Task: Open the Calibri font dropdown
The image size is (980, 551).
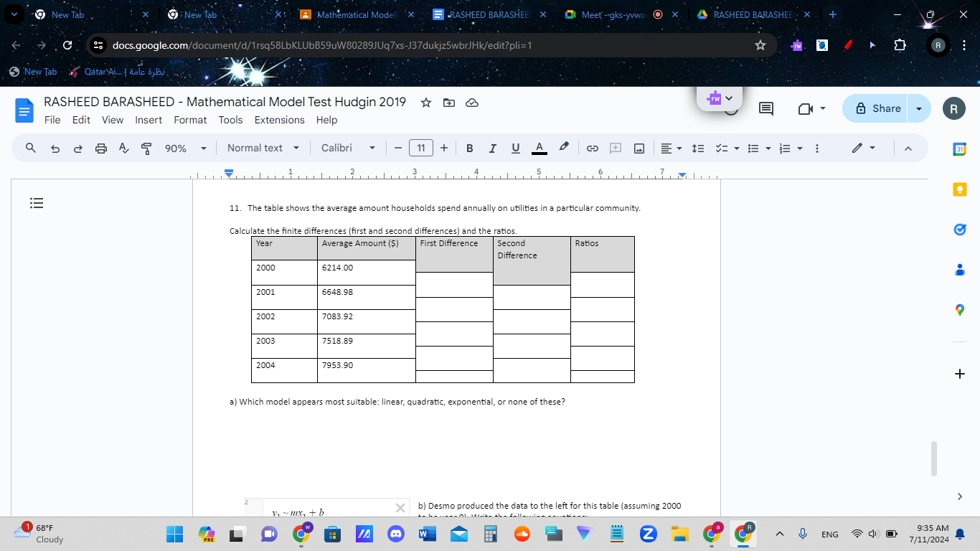Action: point(349,148)
